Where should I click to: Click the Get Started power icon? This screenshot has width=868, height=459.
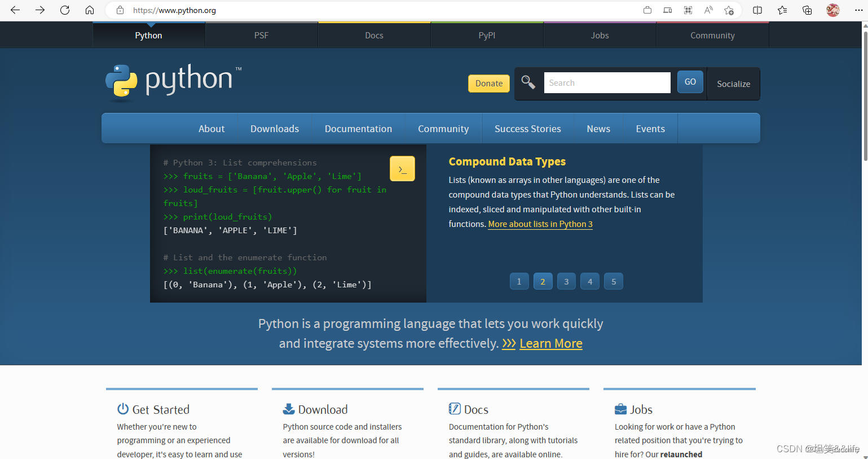click(123, 409)
